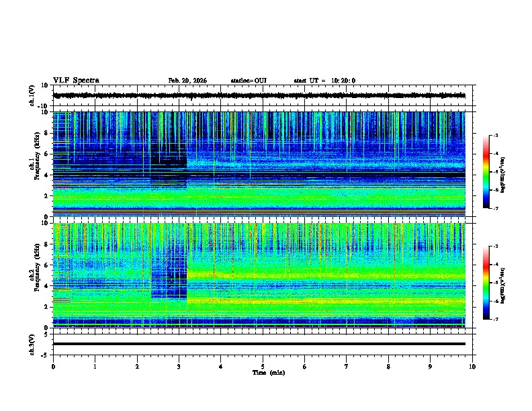
Task: Click the ch.3(V) flat trace panel
Action: click(x=263, y=345)
